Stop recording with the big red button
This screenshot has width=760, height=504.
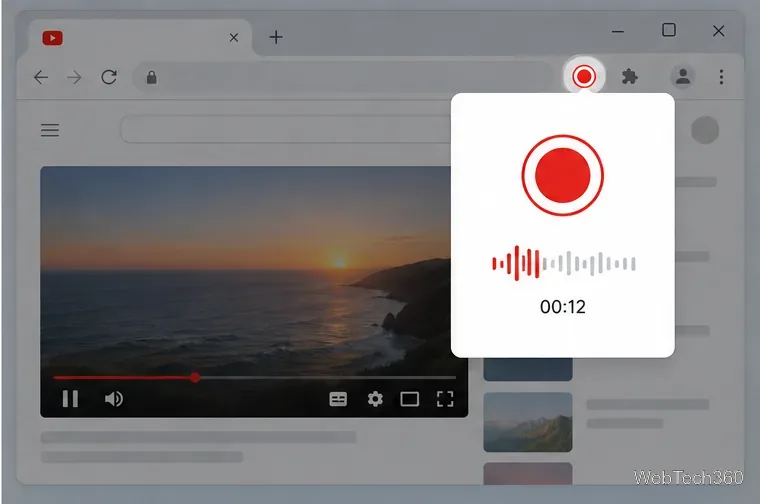(x=562, y=175)
